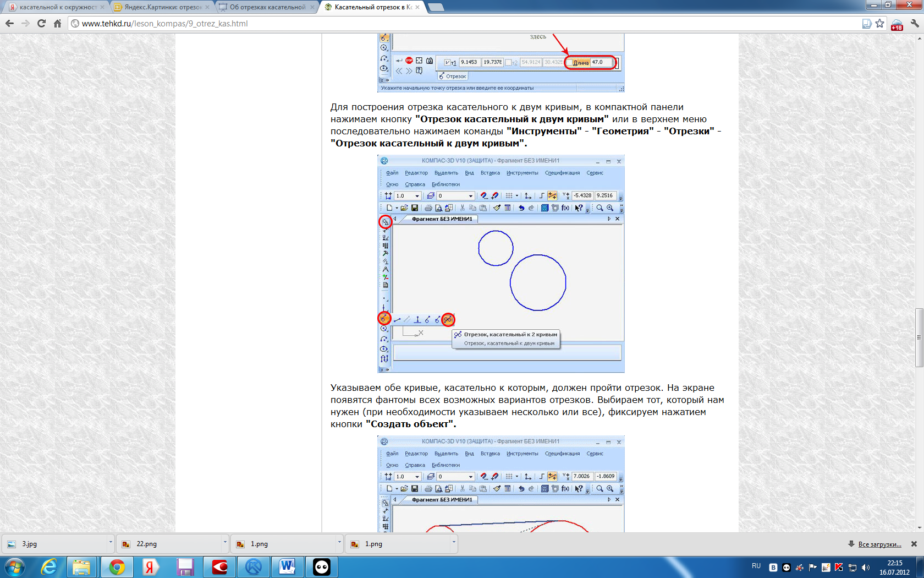924x578 pixels.
Task: Expand the 3.jpg download options arrow
Action: [111, 543]
